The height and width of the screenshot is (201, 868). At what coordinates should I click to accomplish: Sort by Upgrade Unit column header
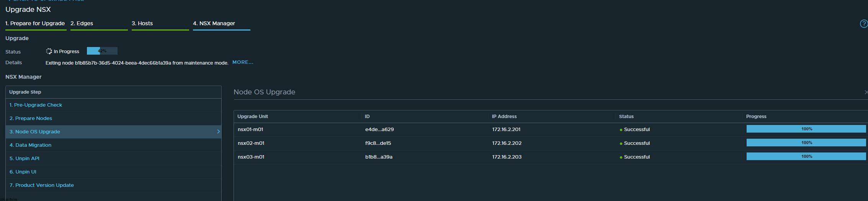point(253,117)
